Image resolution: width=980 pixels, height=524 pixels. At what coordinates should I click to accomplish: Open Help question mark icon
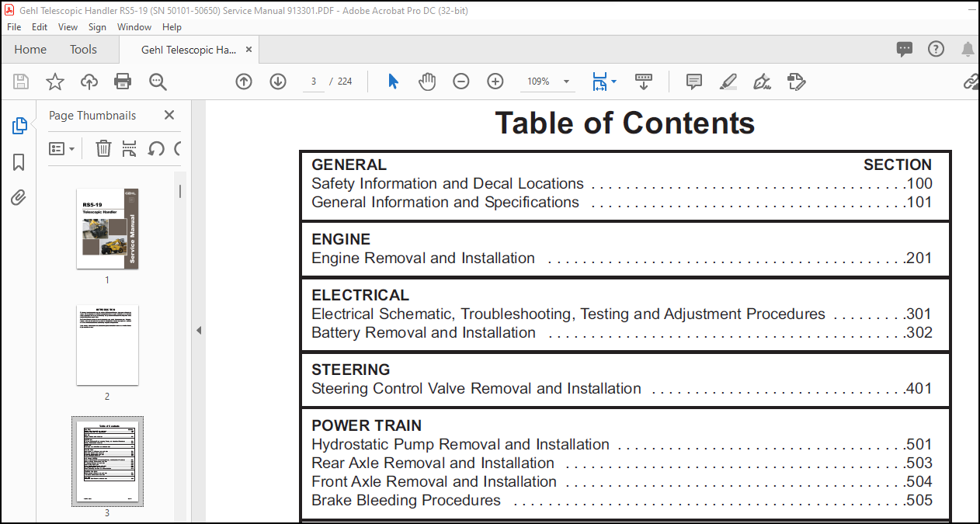[x=937, y=49]
